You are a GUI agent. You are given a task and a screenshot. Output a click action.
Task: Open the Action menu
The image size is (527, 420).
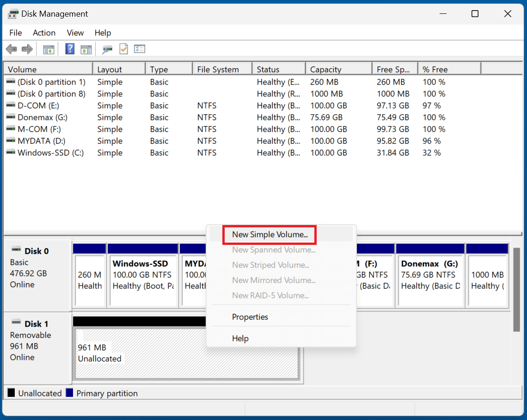[44, 33]
